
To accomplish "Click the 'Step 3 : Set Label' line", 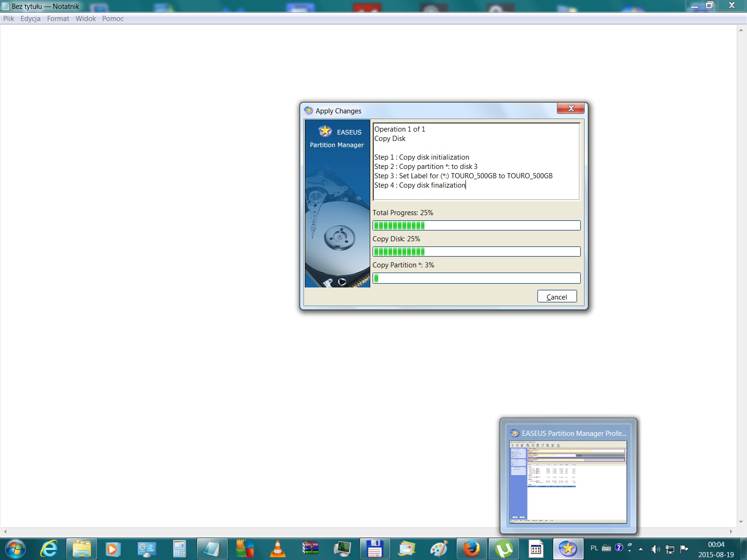I will click(464, 176).
